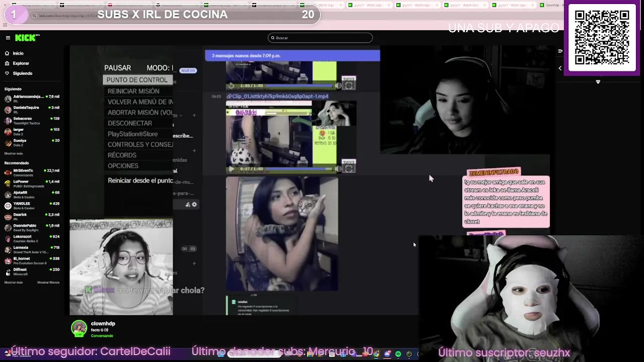This screenshot has width=644, height=362.
Task: Select REINICIAR MISIÓN in pause menu
Action: pos(133,91)
